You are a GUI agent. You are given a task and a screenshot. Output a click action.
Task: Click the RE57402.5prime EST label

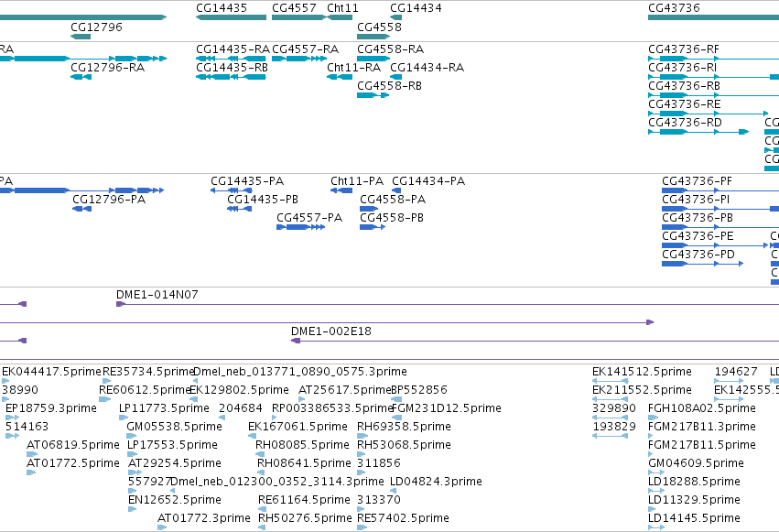point(403,518)
